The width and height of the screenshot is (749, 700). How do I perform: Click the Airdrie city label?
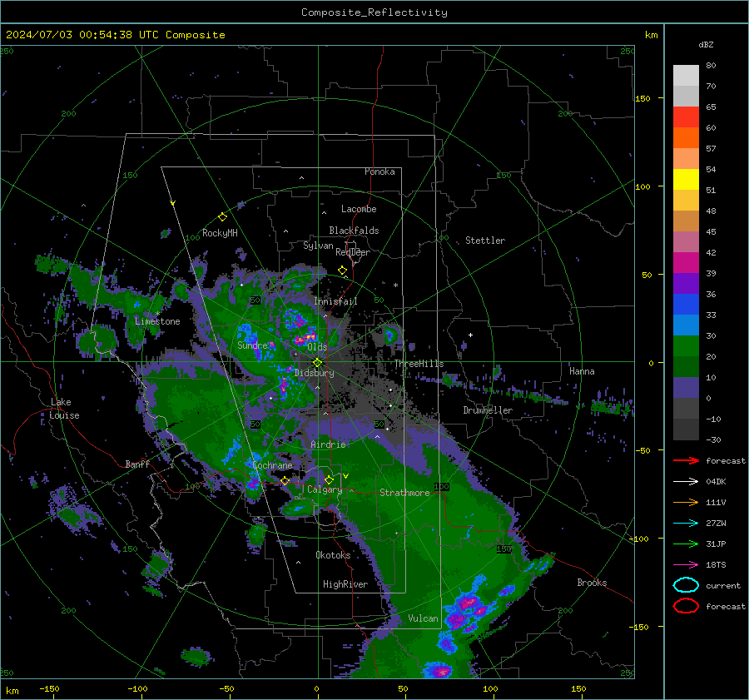328,444
